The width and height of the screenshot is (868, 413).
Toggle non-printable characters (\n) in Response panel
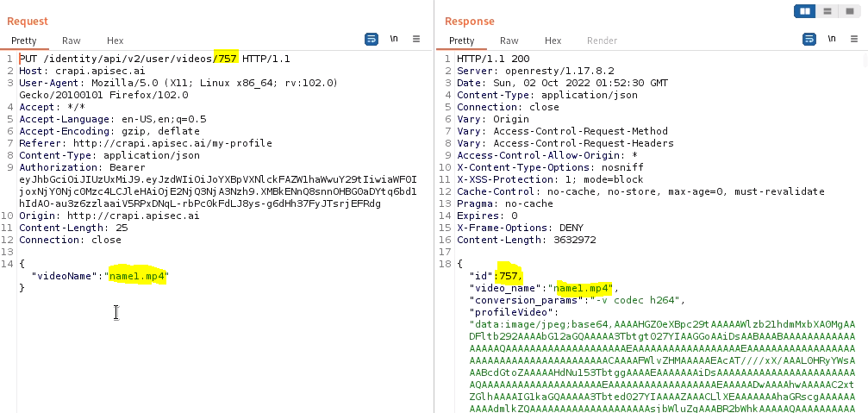(832, 39)
